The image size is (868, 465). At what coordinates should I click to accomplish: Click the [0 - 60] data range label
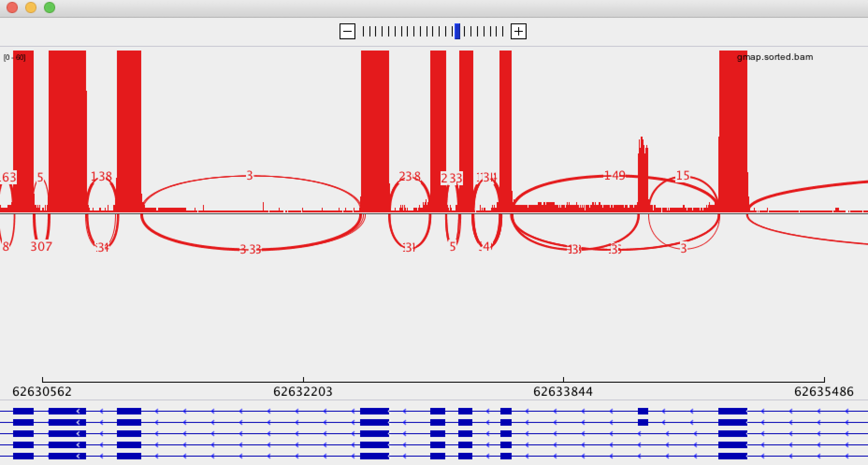tap(14, 58)
